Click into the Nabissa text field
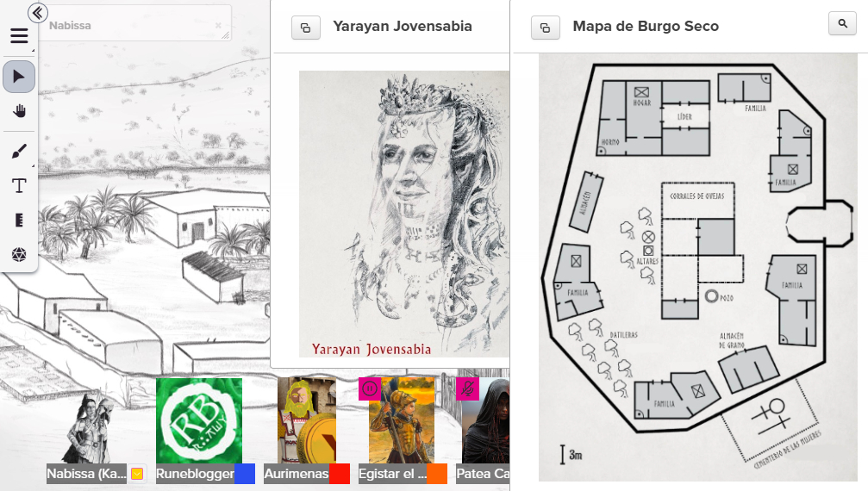 pos(133,24)
